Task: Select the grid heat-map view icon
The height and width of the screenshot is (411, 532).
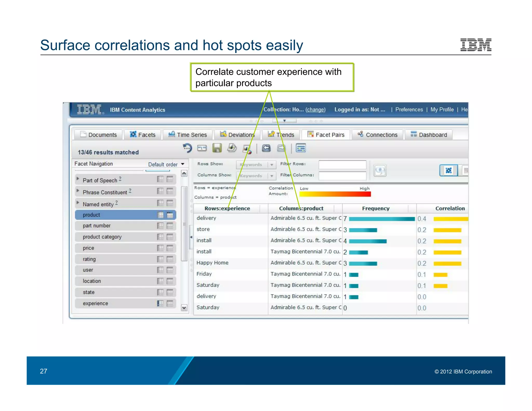Action: pos(448,170)
